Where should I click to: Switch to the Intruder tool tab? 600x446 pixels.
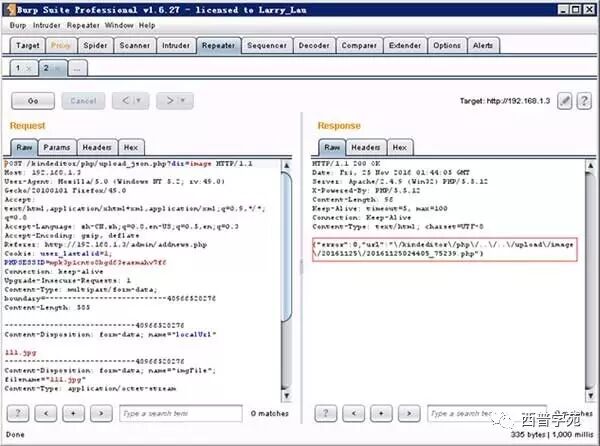pos(176,46)
